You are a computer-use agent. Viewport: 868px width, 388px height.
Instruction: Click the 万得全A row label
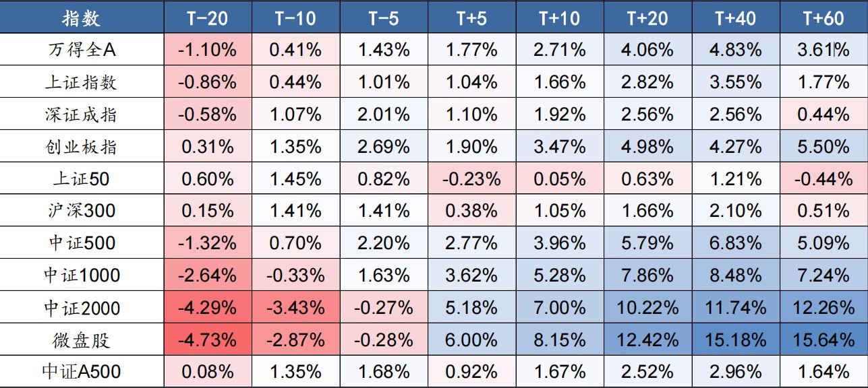(x=82, y=50)
